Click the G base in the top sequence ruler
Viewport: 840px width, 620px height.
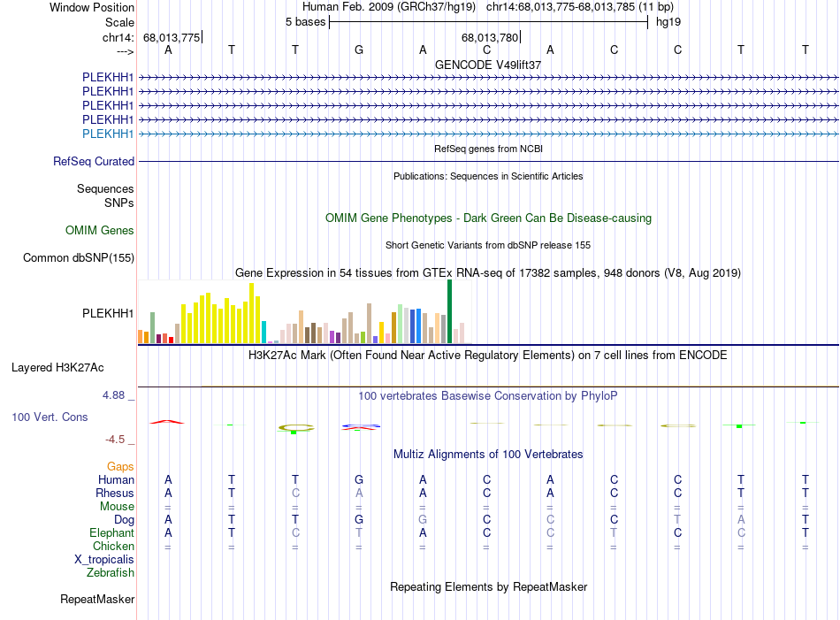point(359,50)
